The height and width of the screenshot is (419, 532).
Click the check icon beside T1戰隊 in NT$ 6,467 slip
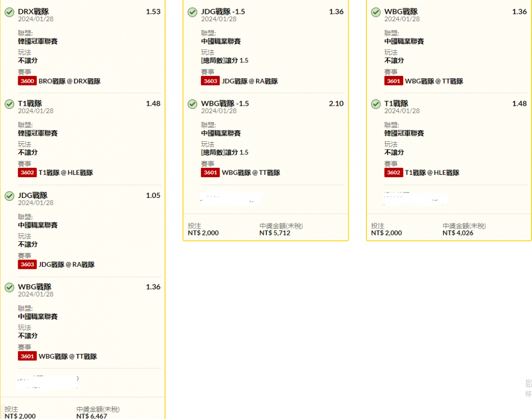pos(9,104)
